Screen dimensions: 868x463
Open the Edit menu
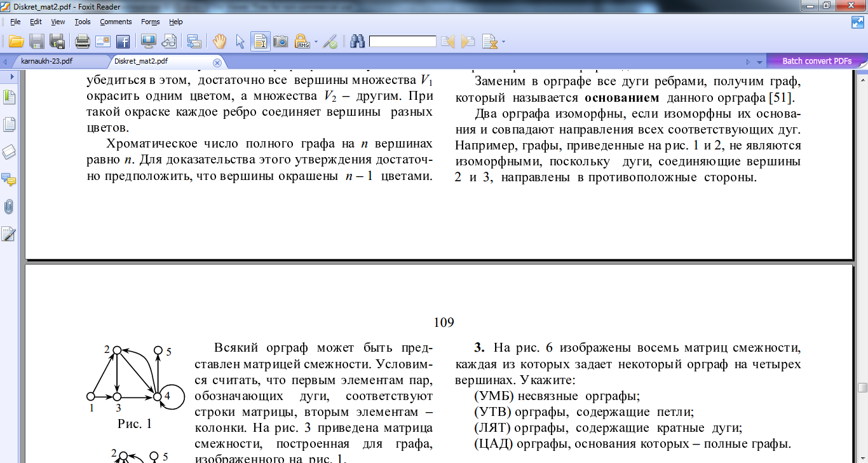36,22
